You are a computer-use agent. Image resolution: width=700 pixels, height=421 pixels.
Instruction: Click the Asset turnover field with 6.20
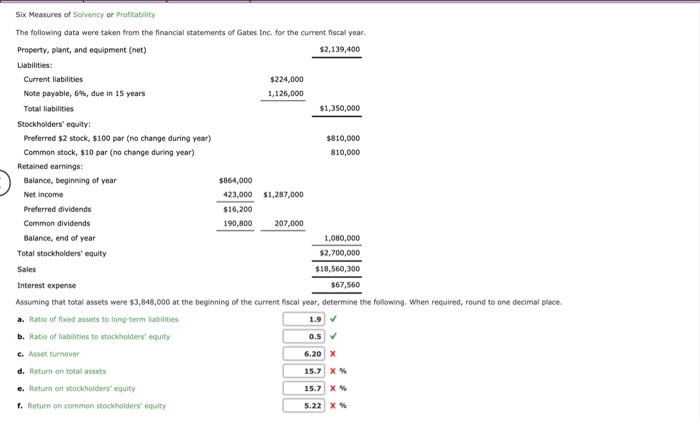(x=304, y=354)
